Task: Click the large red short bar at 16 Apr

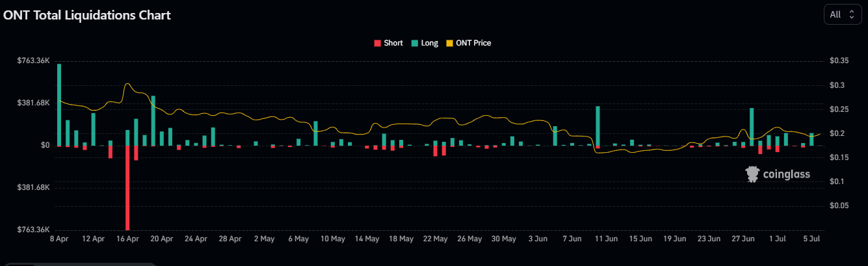Action: 127,187
